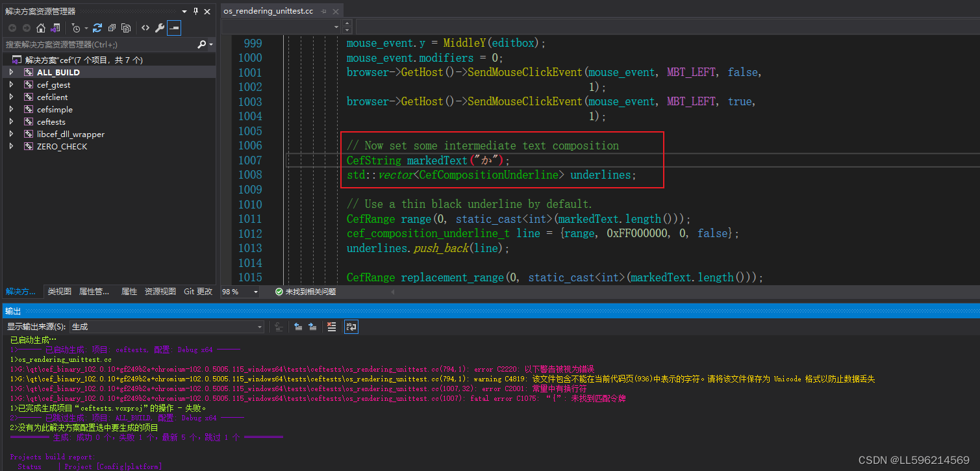Image resolution: width=980 pixels, height=471 pixels.
Task: Close the Solution Explorer panel
Action: pos(208,11)
